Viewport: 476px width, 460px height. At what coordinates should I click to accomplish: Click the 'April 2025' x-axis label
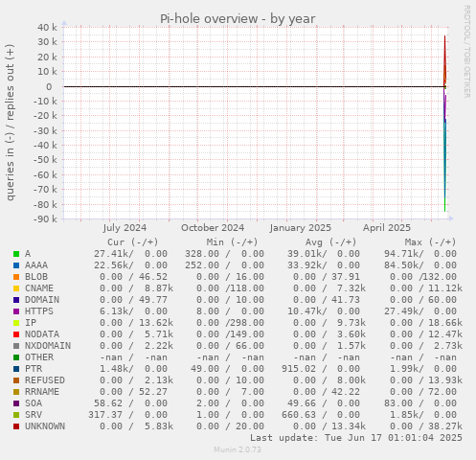click(x=387, y=228)
